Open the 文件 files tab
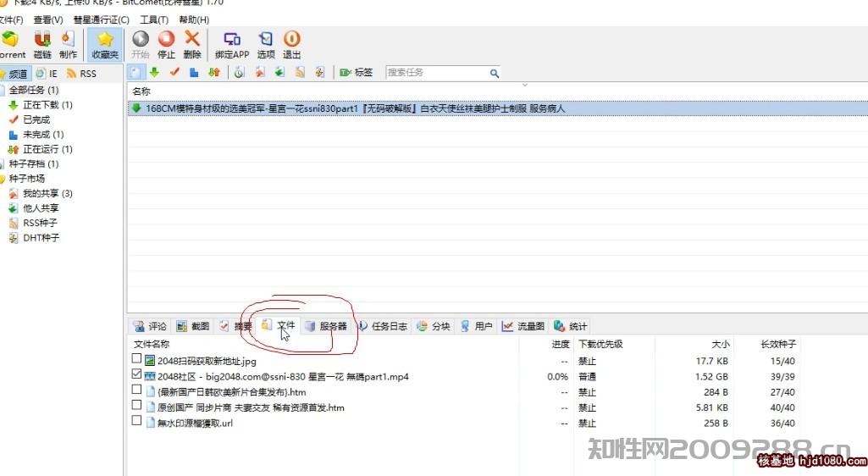 point(279,325)
